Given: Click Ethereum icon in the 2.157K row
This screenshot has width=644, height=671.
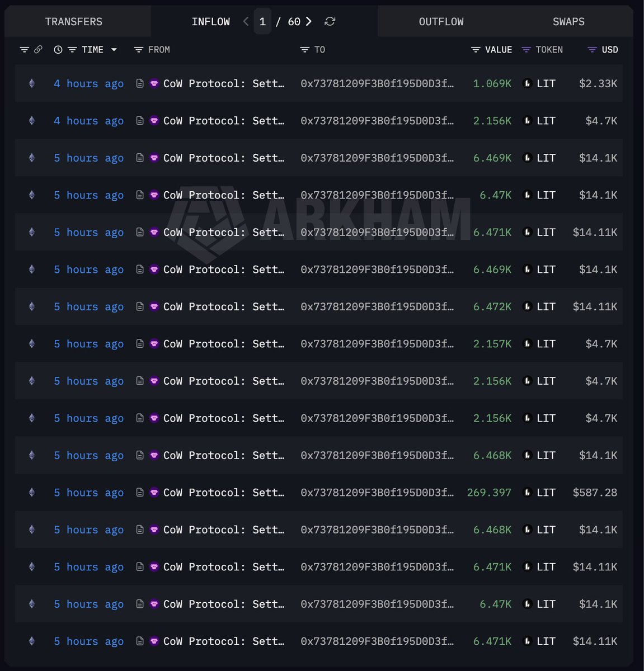Looking at the screenshot, I should pos(32,344).
